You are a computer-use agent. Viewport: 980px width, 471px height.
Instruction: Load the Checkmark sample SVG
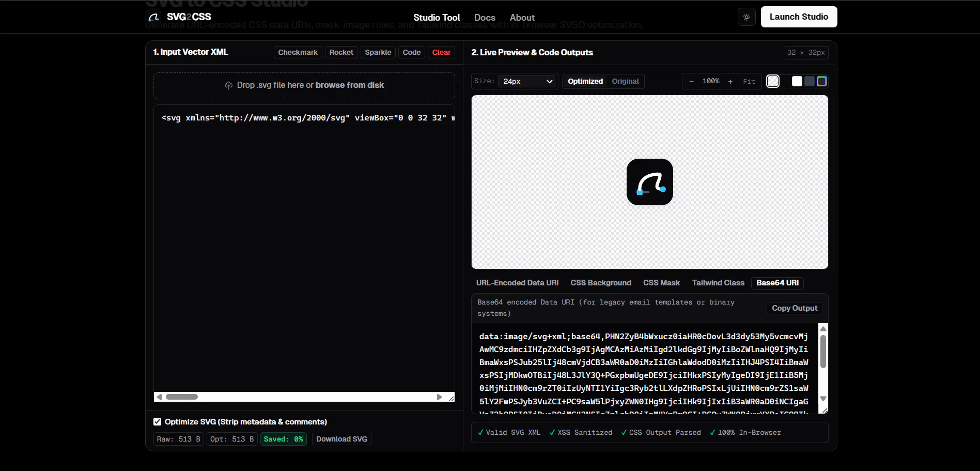(298, 52)
